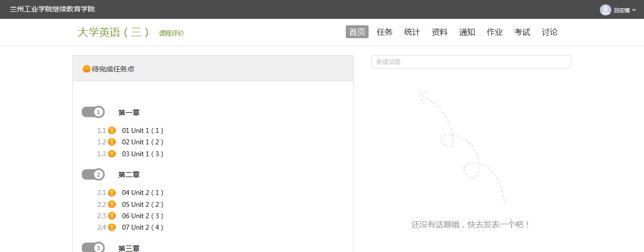Open the user dropdown arrow by 吕宏博
Image resolution: width=644 pixels, height=252 pixels.
[x=634, y=10]
